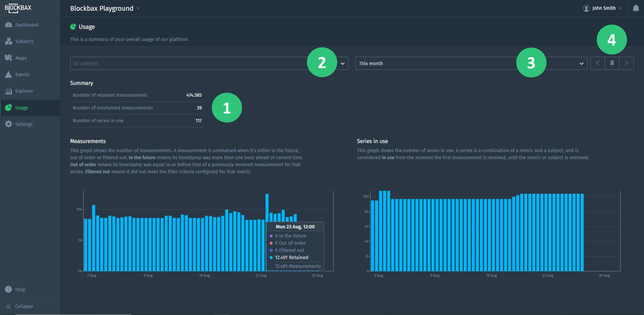Click the Blockbax logo
The width and height of the screenshot is (644, 315).
tap(18, 8)
